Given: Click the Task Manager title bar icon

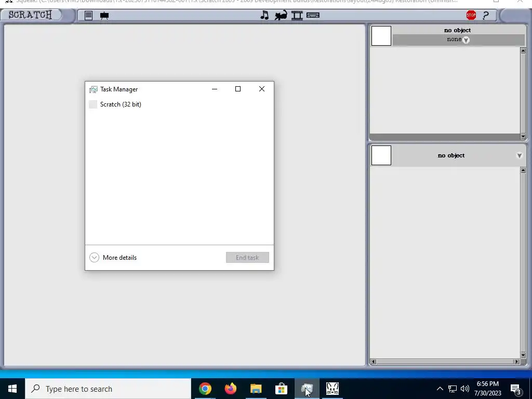Looking at the screenshot, I should (94, 89).
